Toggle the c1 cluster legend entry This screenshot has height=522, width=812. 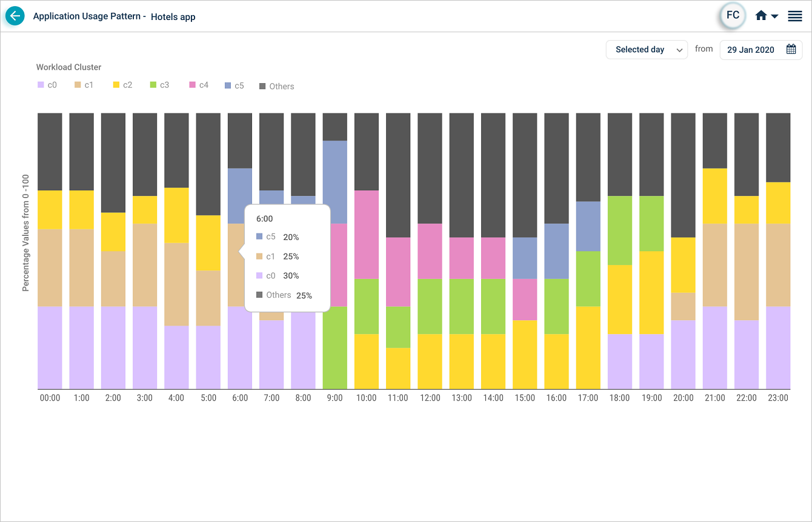pos(84,85)
